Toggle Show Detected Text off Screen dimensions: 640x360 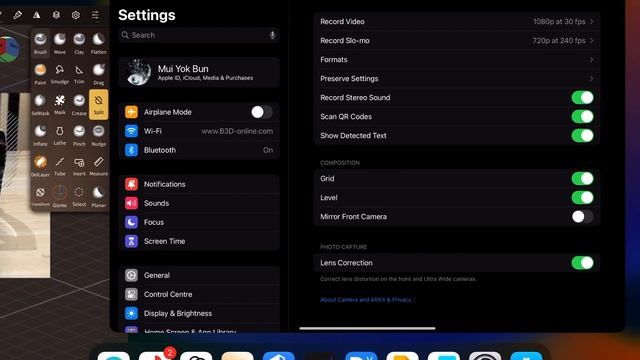[582, 136]
